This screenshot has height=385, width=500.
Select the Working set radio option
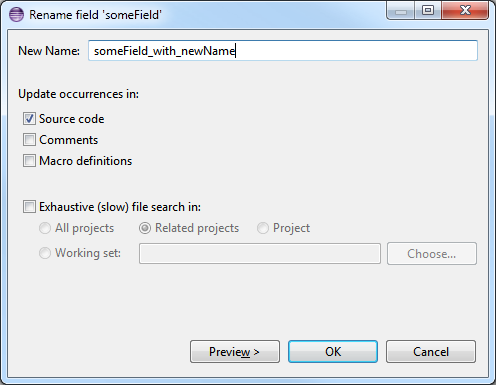coord(45,253)
